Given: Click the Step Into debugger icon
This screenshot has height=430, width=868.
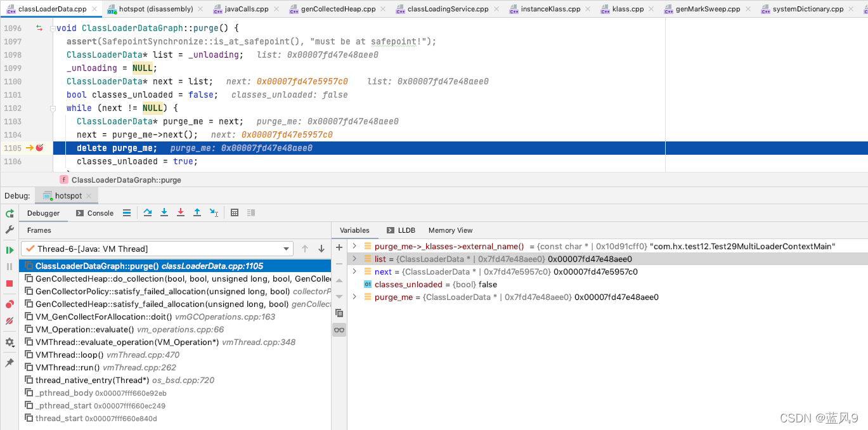Looking at the screenshot, I should click(164, 212).
